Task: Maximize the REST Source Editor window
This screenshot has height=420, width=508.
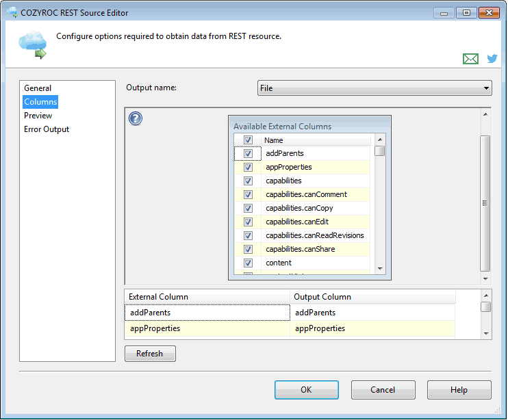Action: point(466,12)
